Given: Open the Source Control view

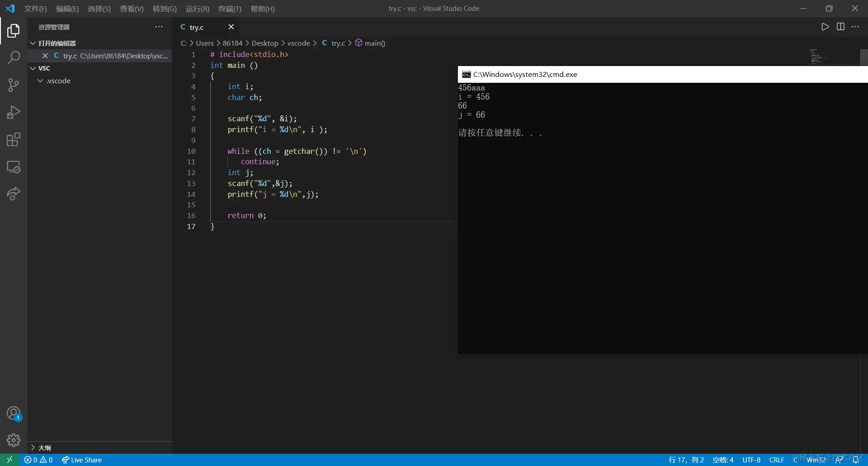Looking at the screenshot, I should (14, 85).
